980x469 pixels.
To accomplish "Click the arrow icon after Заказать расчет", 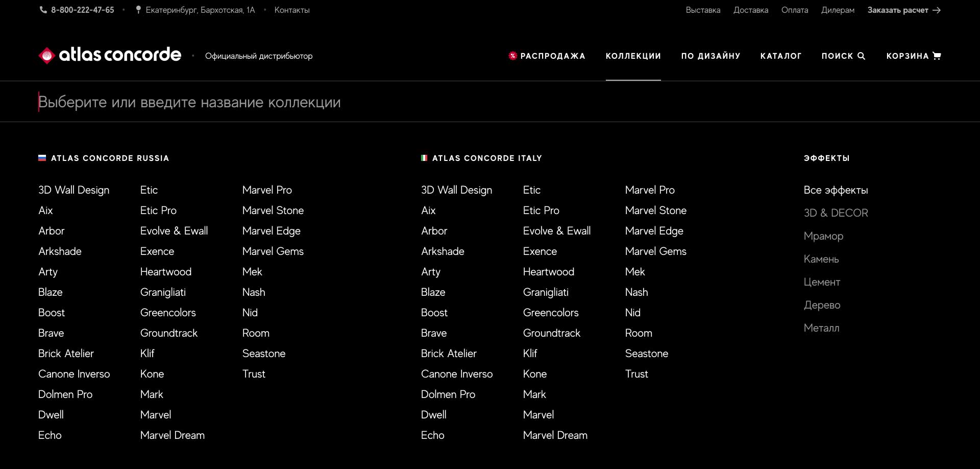I will coord(937,10).
